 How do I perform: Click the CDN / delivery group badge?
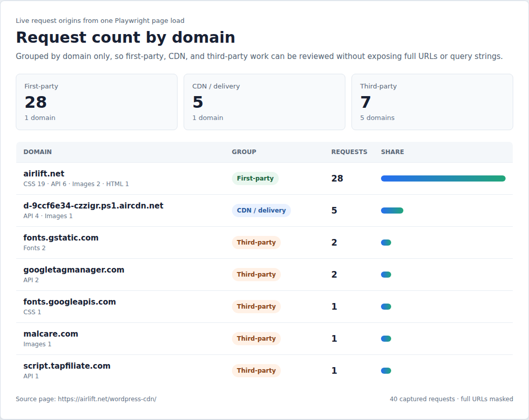(261, 211)
